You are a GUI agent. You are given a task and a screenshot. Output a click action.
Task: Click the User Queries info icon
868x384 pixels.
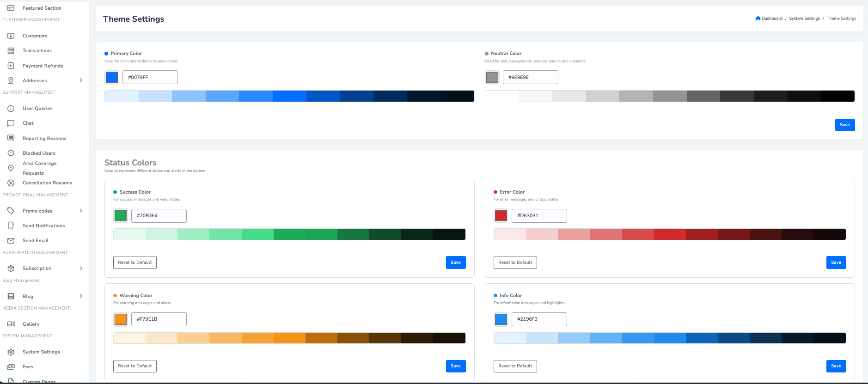[x=11, y=108]
